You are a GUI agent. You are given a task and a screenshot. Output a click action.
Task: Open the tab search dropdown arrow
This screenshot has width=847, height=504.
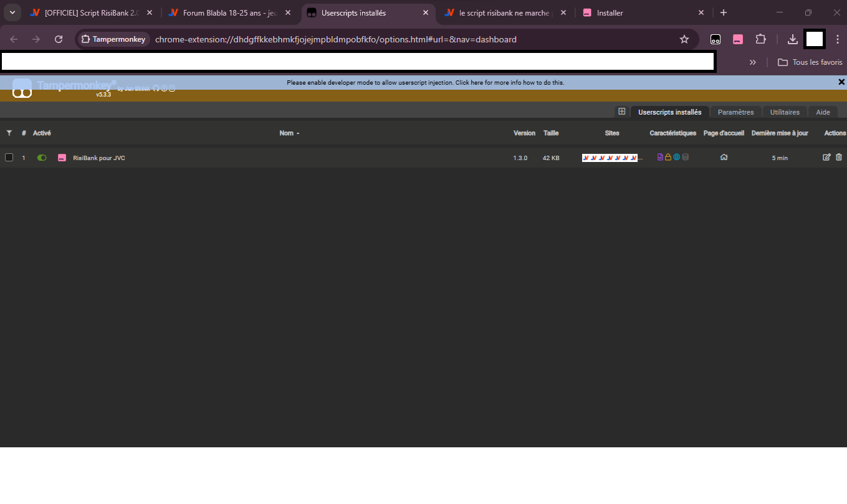click(12, 12)
